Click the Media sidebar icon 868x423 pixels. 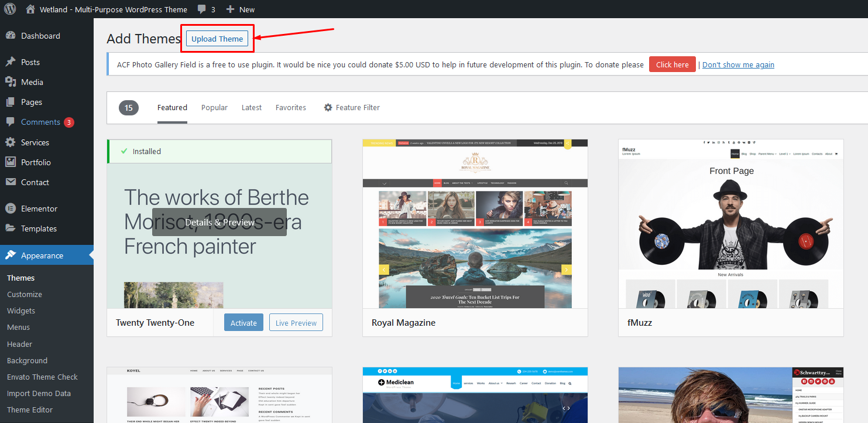pyautogui.click(x=11, y=82)
